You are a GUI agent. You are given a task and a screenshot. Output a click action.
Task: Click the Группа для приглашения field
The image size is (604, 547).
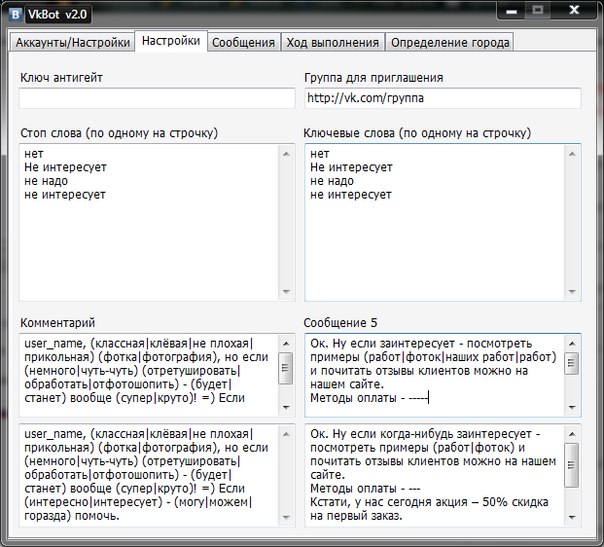[x=442, y=98]
